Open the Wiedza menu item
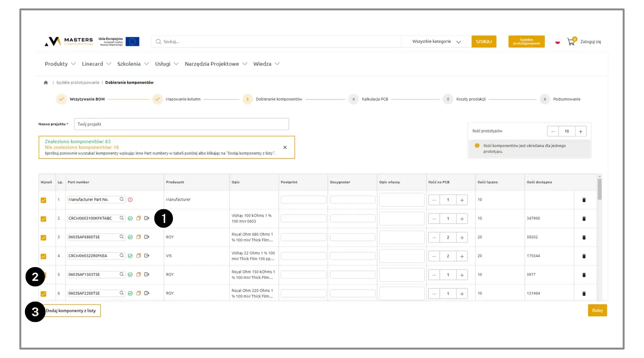The height and width of the screenshot is (358, 644). [266, 64]
